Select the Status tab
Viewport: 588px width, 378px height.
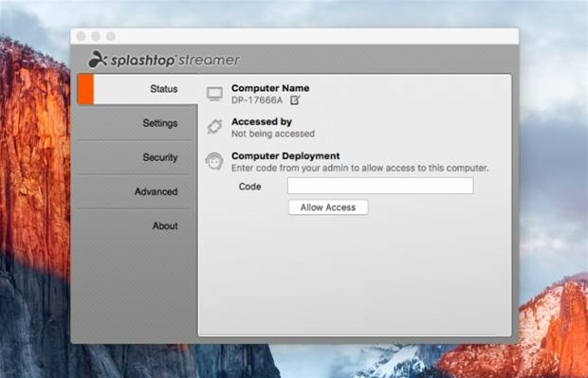[138, 89]
